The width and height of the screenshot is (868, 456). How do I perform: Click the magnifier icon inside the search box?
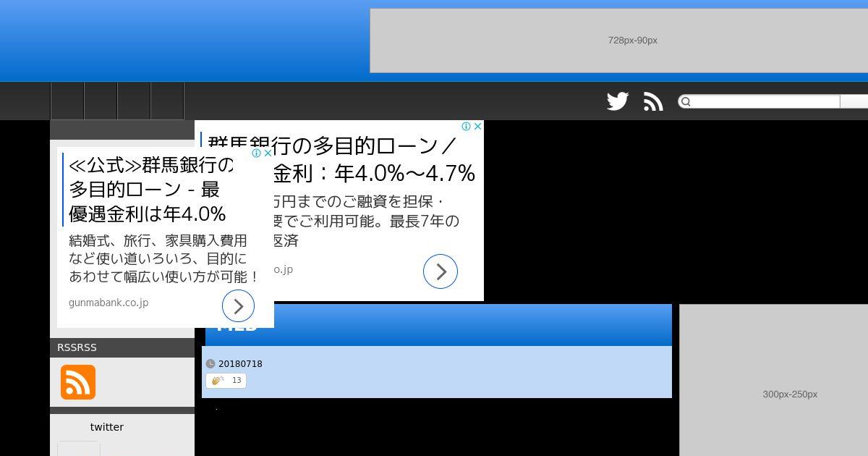pyautogui.click(x=686, y=101)
